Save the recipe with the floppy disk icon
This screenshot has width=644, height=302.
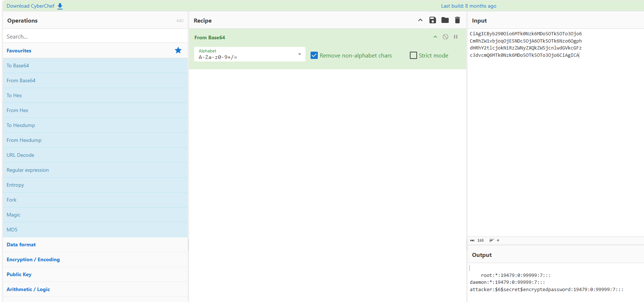[433, 20]
